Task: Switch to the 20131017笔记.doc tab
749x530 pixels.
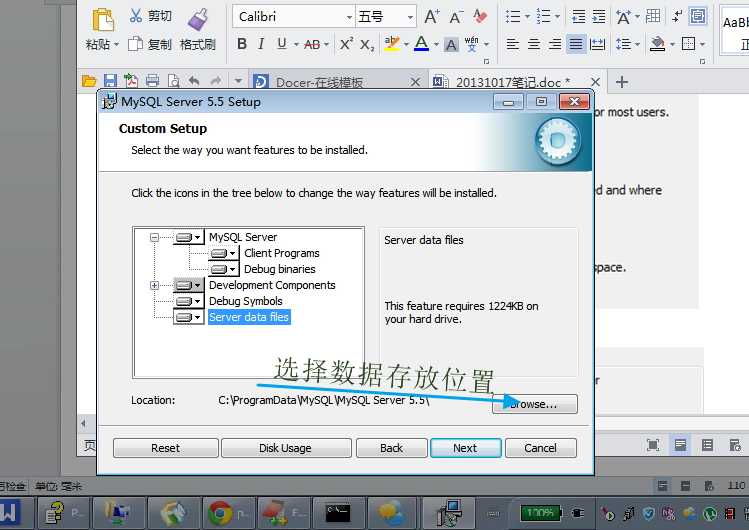Action: (x=512, y=82)
